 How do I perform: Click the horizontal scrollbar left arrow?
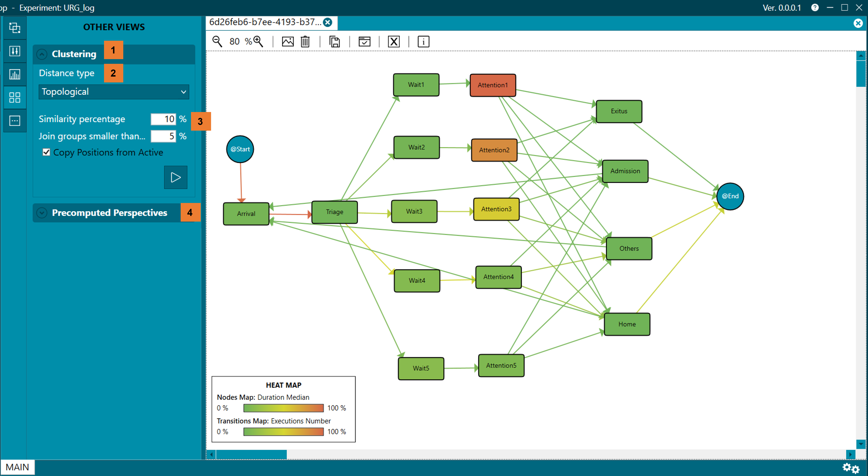tap(211, 455)
